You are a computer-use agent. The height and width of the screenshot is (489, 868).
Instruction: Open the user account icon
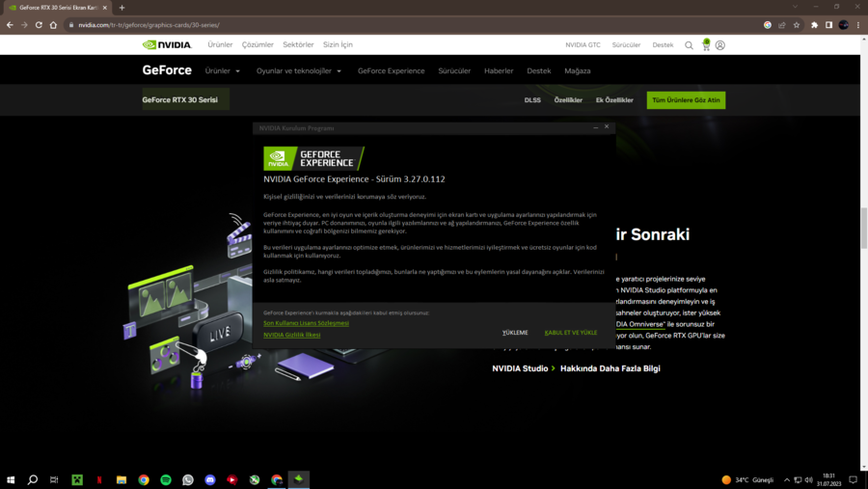(720, 45)
